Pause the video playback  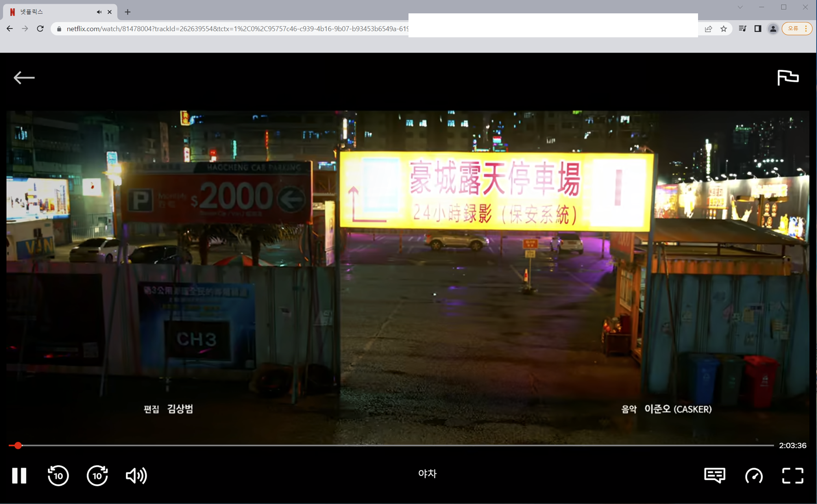(x=19, y=475)
